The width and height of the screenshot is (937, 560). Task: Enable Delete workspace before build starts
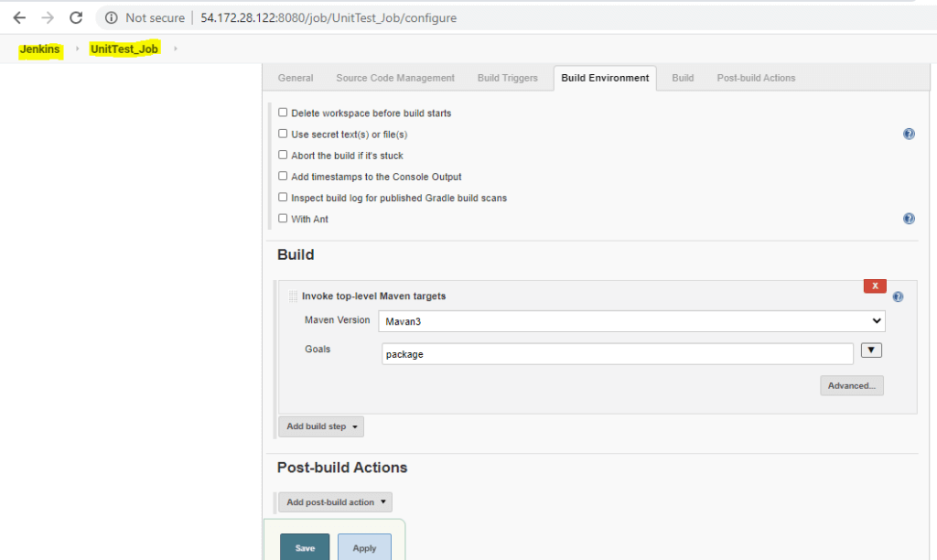pos(284,113)
